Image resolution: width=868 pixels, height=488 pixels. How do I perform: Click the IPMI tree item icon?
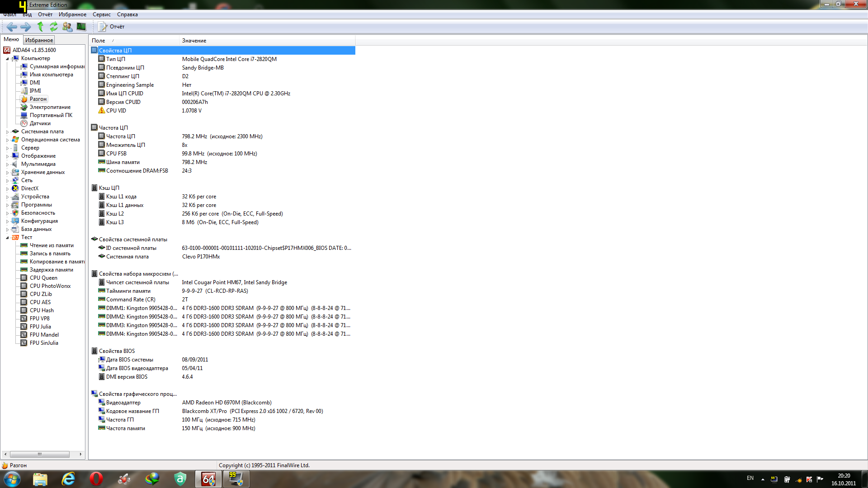click(x=24, y=91)
